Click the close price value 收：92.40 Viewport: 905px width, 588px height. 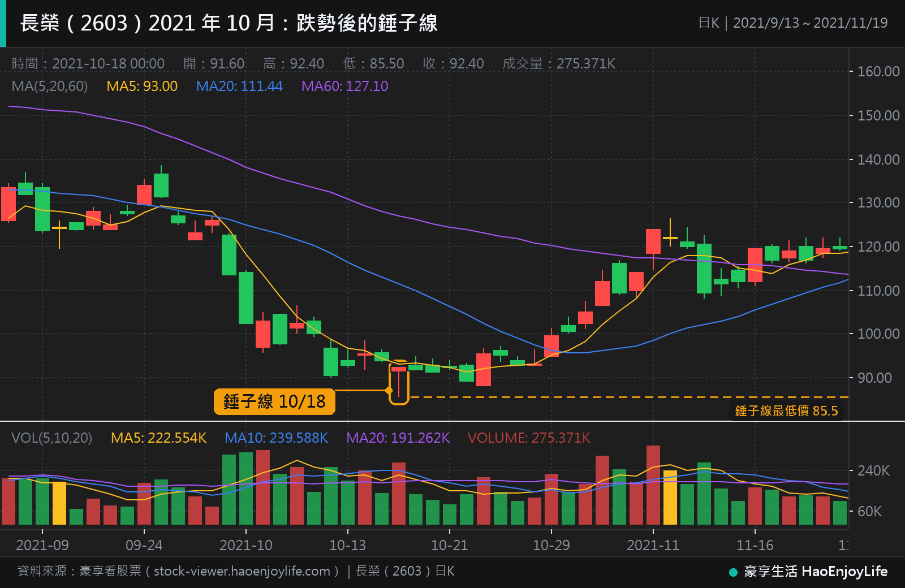click(x=453, y=63)
